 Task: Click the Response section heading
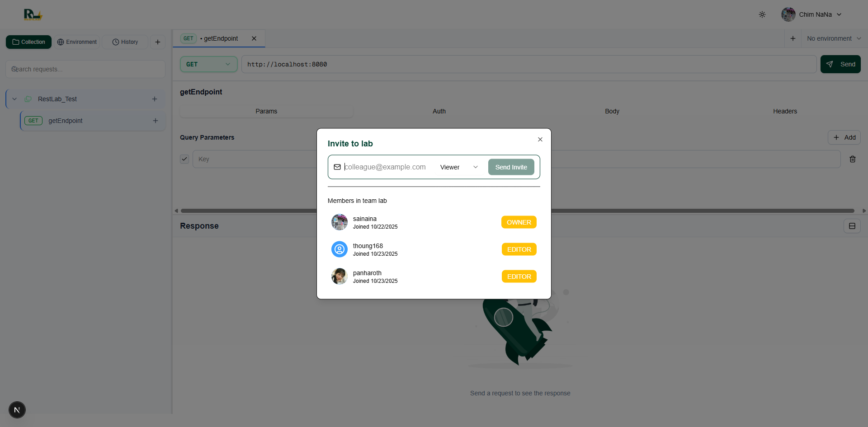(x=199, y=226)
